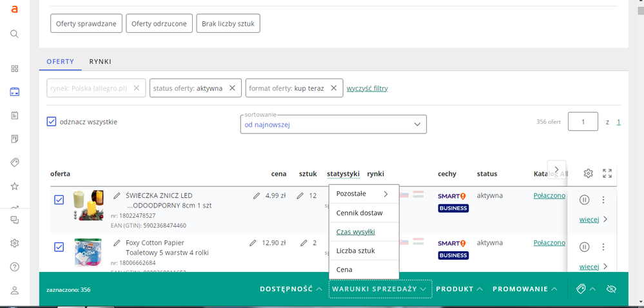Edit price pencil for 4,99 zł

[x=257, y=195]
